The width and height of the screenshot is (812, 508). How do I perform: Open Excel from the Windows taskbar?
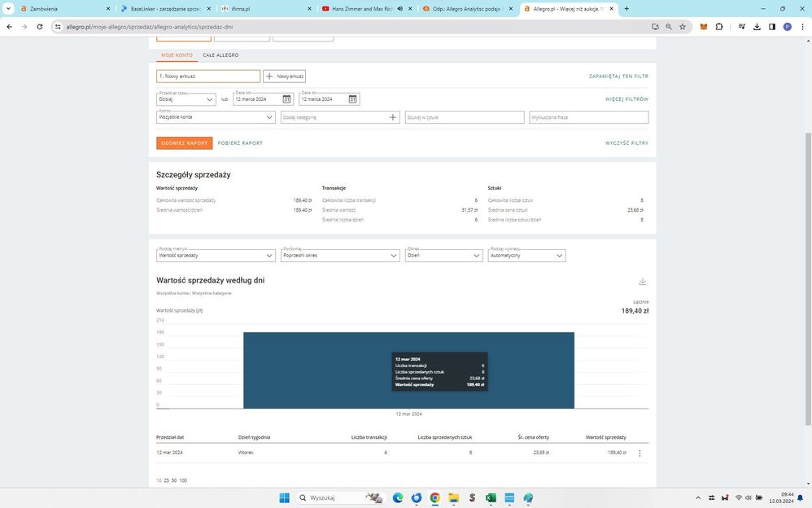[491, 497]
